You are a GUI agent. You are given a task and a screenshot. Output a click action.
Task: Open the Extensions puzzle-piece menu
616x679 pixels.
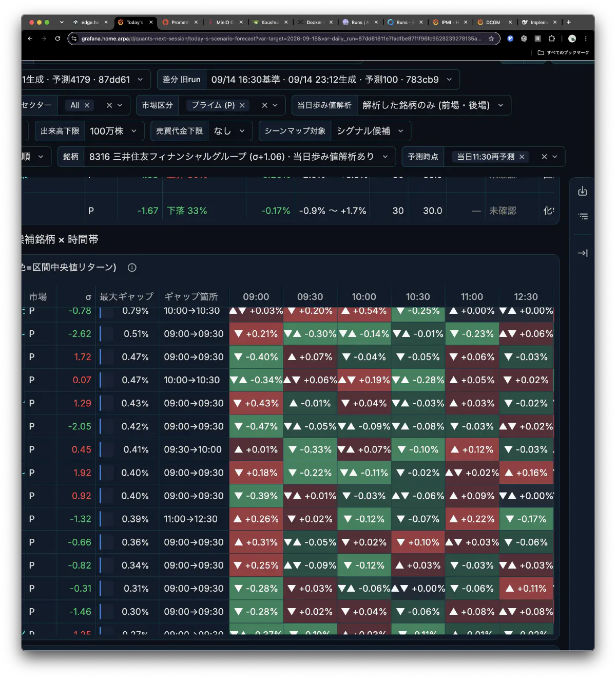click(551, 39)
